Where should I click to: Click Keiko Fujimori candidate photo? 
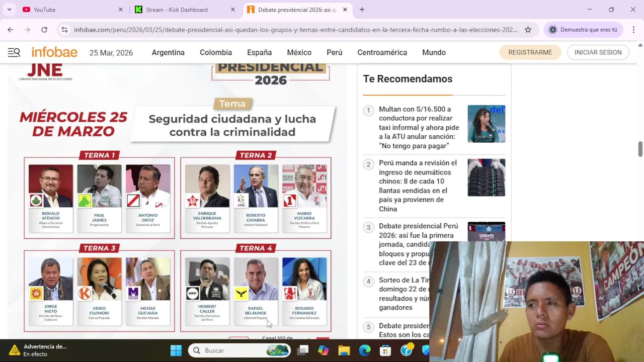pyautogui.click(x=99, y=279)
